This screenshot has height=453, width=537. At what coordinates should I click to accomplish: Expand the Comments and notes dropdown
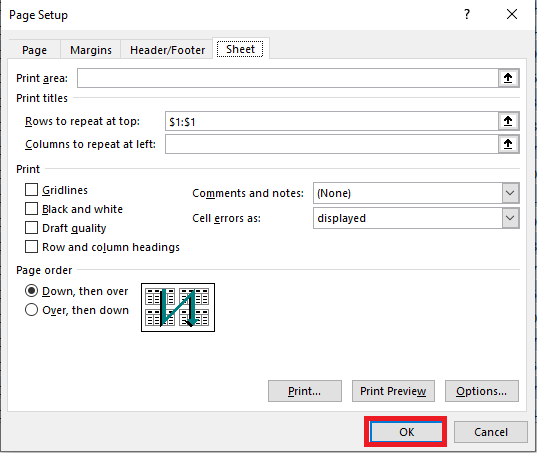[510, 193]
